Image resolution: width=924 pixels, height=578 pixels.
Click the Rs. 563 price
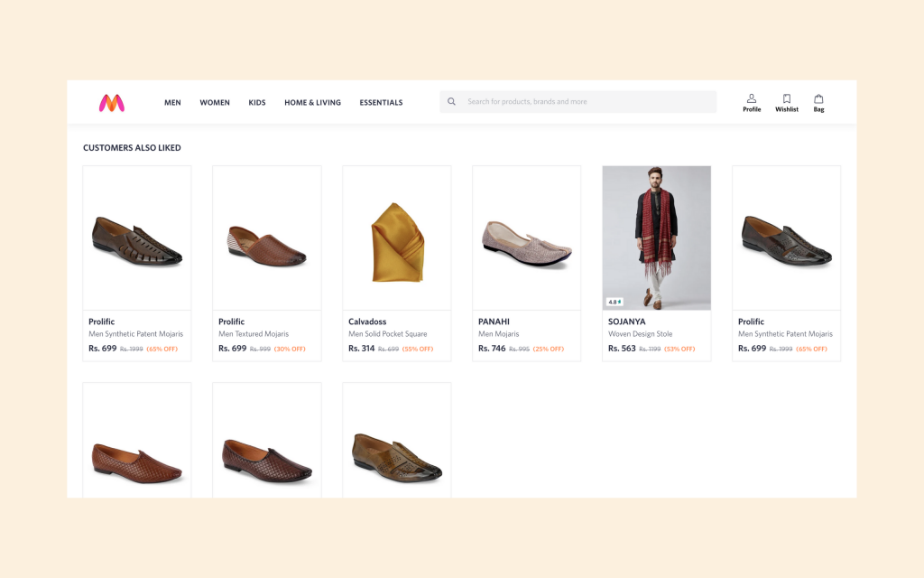[622, 349]
